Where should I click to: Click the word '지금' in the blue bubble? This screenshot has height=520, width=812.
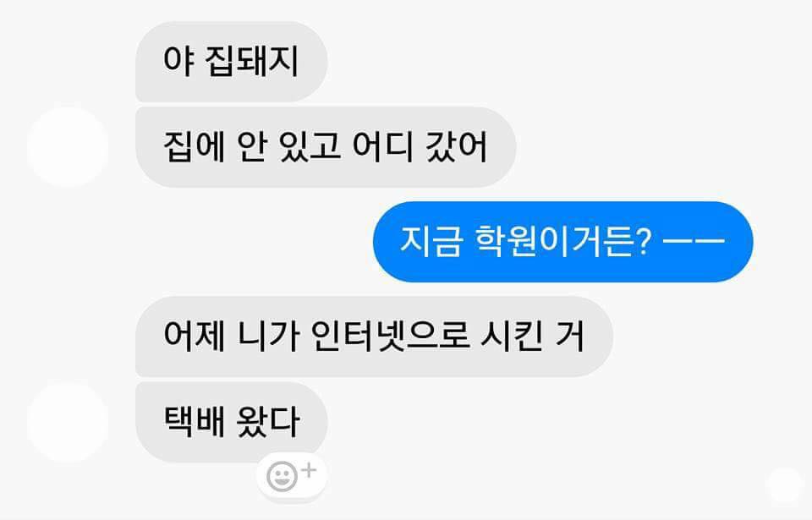coord(431,242)
